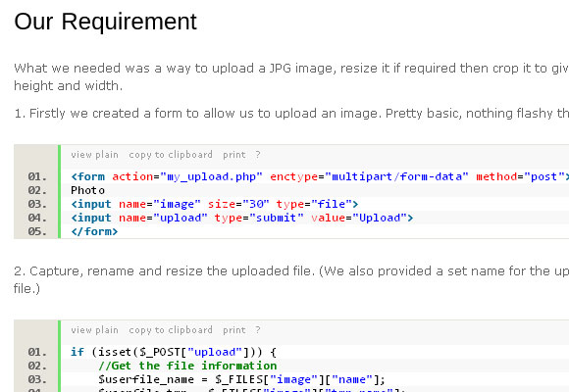Image resolution: width=569 pixels, height=392 pixels.
Task: Click 'copy to clipboard' in the form code block
Action: click(171, 155)
